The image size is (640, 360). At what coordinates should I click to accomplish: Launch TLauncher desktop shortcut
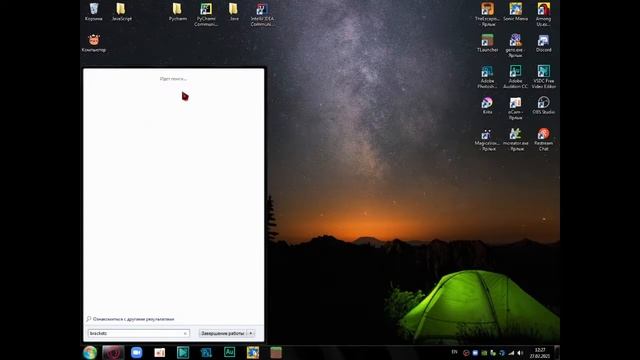pos(487,43)
